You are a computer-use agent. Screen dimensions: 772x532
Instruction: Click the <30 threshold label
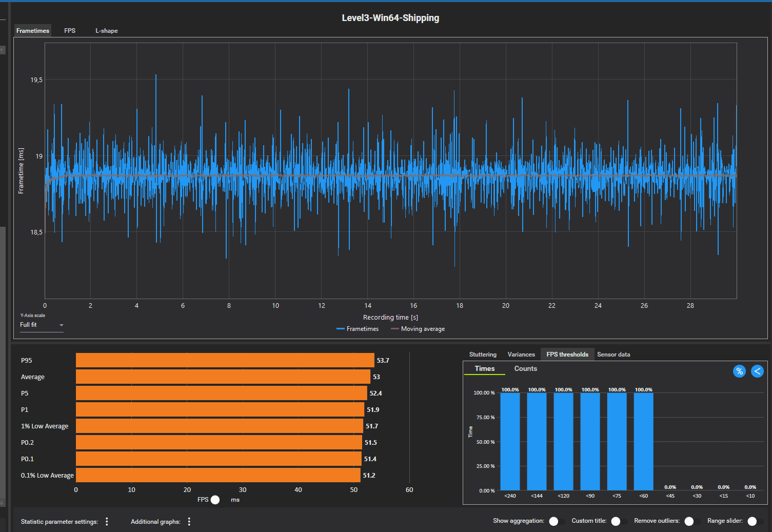(x=697, y=496)
